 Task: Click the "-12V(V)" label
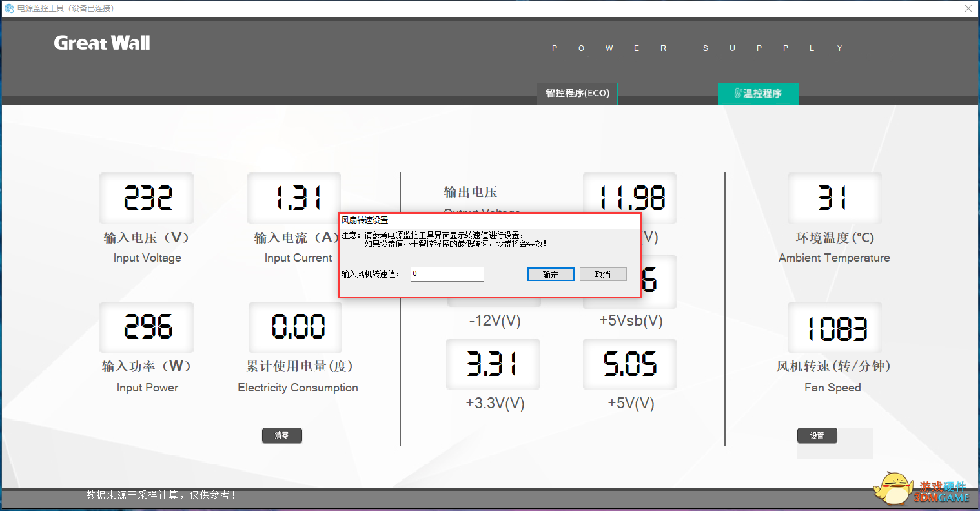(x=495, y=321)
